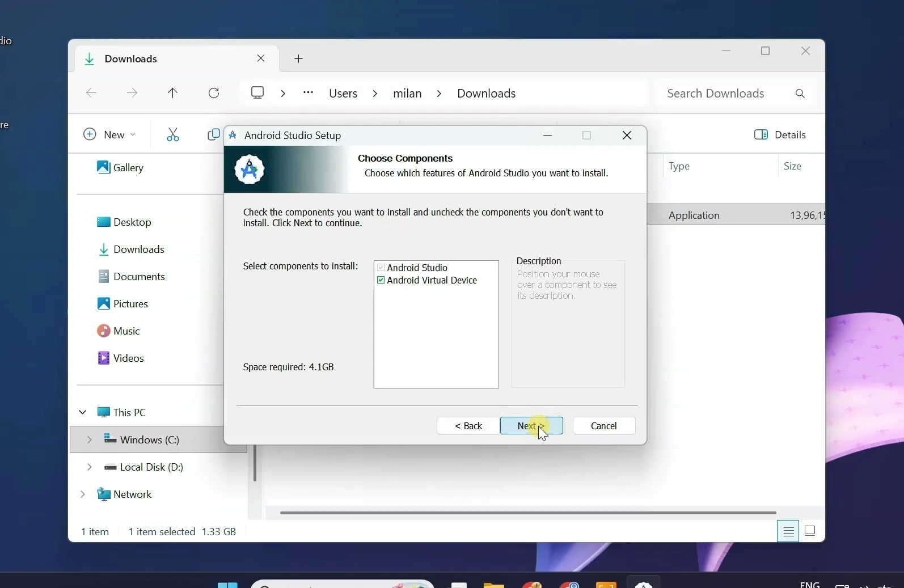Click the Android Studio component checkbox
Image resolution: width=904 pixels, height=588 pixels.
(x=381, y=268)
